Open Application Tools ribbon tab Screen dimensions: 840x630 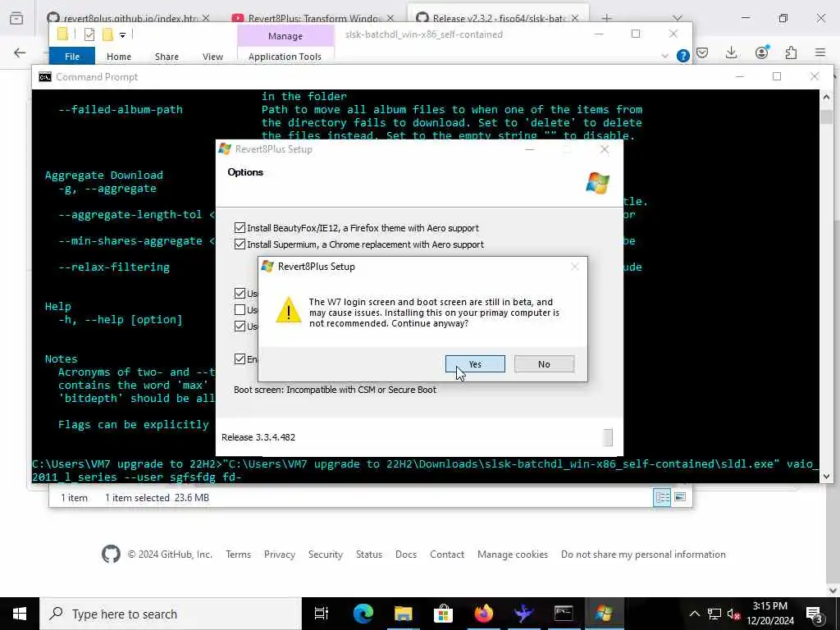tap(285, 57)
